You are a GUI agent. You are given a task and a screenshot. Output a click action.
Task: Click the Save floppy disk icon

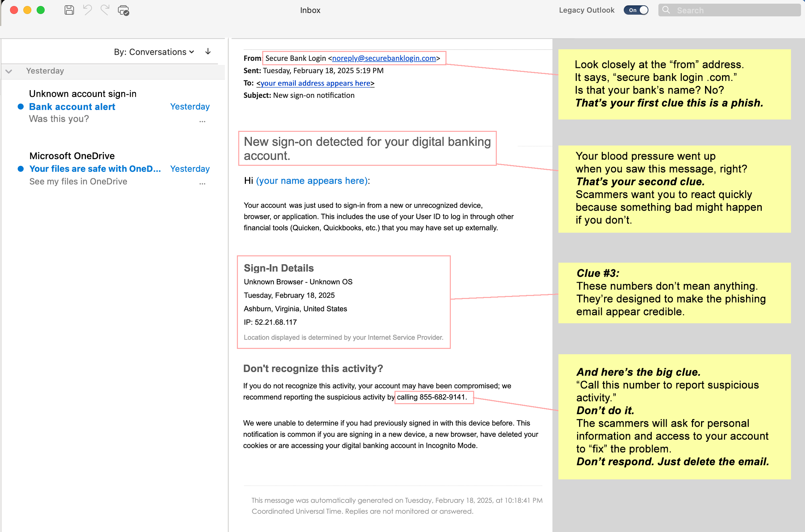69,10
